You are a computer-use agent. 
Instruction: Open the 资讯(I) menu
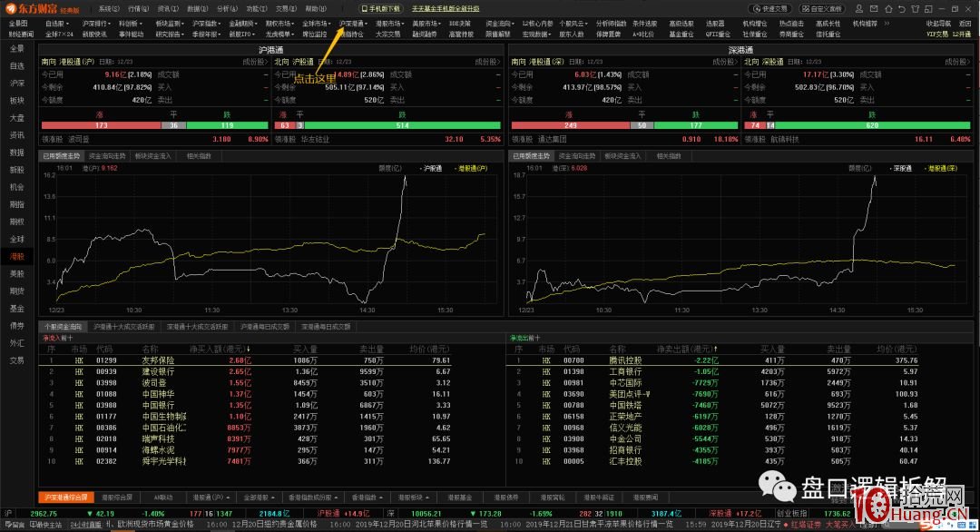pos(168,9)
